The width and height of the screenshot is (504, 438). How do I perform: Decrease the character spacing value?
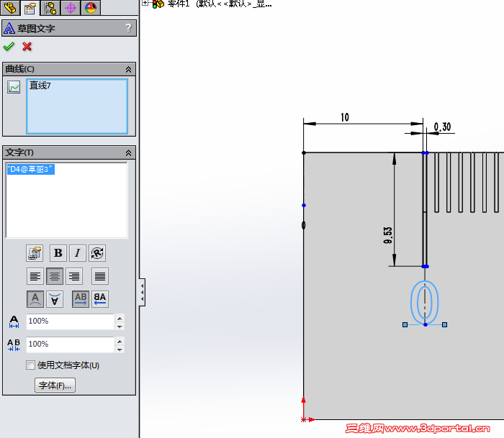point(120,349)
